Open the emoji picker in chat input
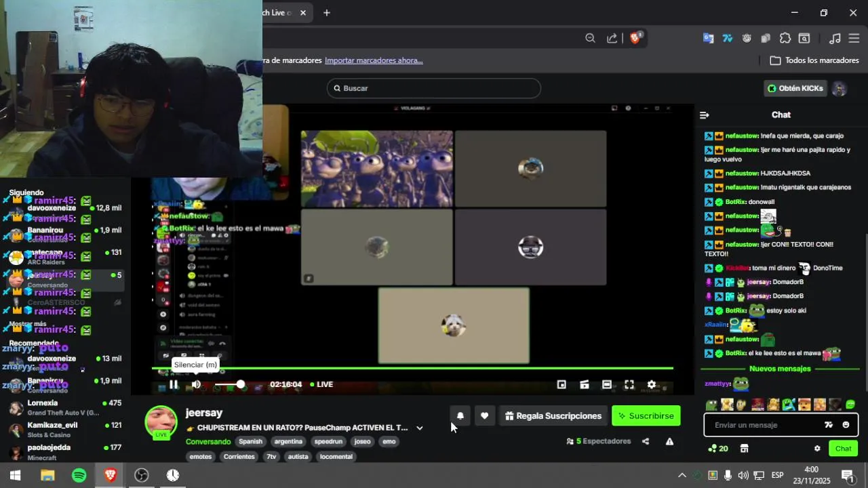868x488 pixels. click(846, 425)
